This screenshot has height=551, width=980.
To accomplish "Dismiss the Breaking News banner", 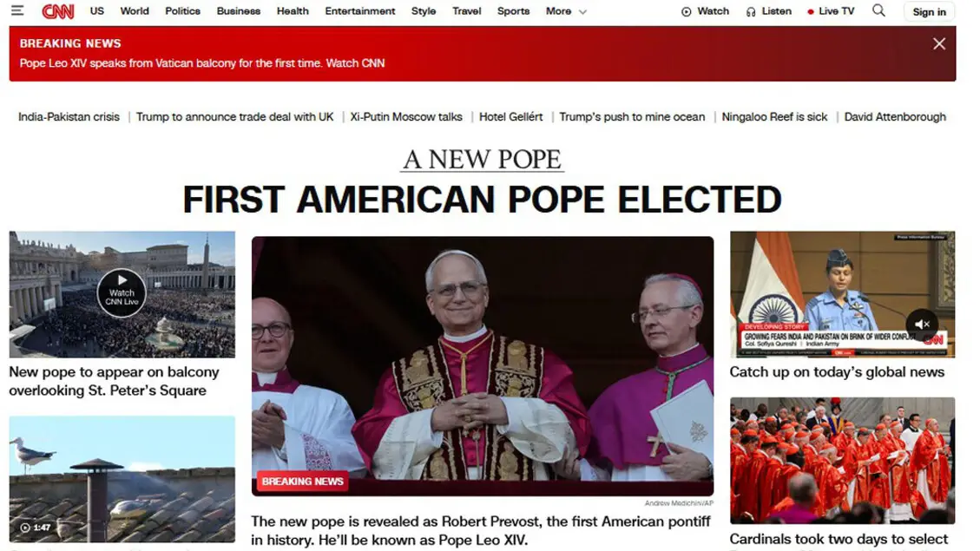I will click(938, 43).
